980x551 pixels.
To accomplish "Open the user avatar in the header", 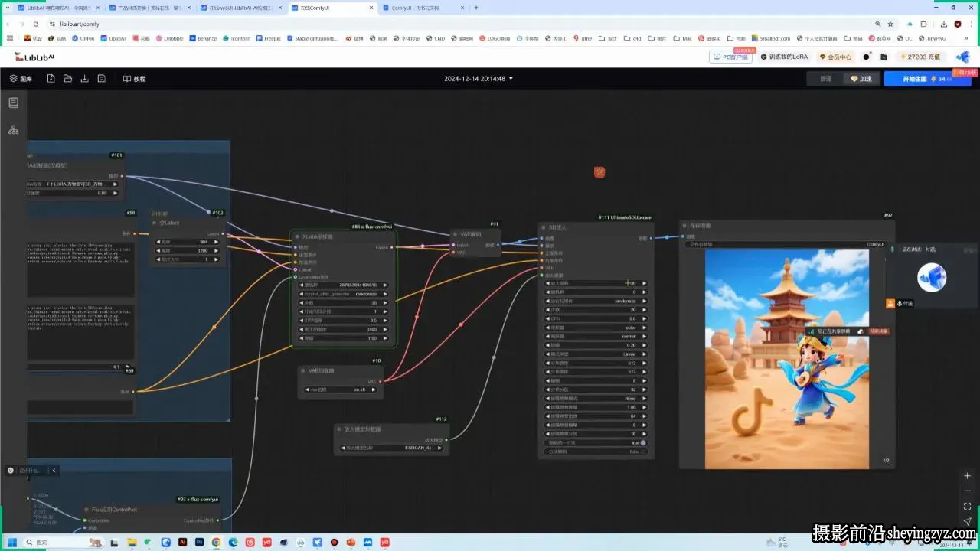I will [963, 57].
